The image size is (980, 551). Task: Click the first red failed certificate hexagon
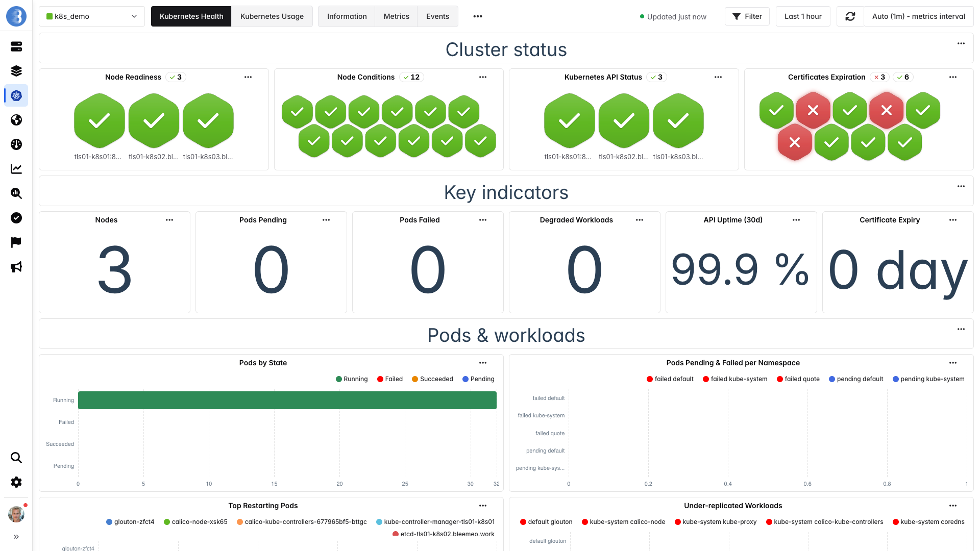pyautogui.click(x=813, y=110)
